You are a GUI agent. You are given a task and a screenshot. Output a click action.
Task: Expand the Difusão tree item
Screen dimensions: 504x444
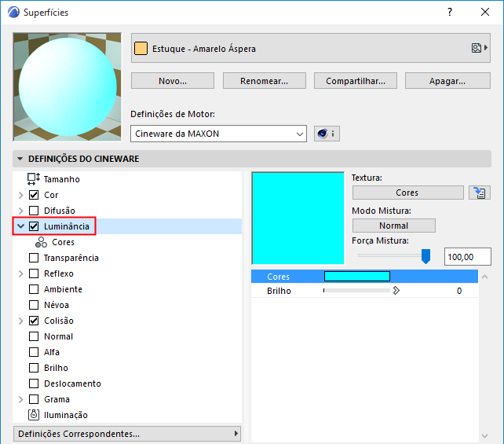click(21, 211)
